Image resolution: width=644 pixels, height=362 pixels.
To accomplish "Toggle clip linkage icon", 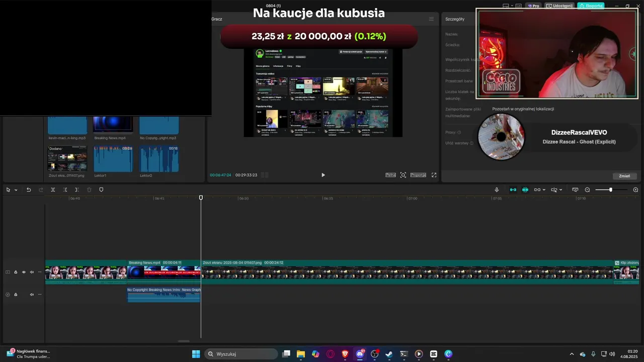I will click(x=537, y=190).
